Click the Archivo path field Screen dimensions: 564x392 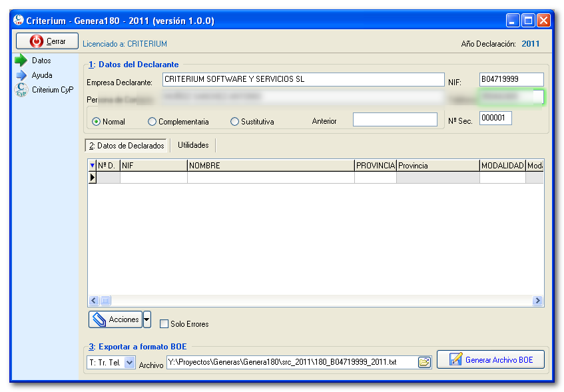[x=292, y=362]
